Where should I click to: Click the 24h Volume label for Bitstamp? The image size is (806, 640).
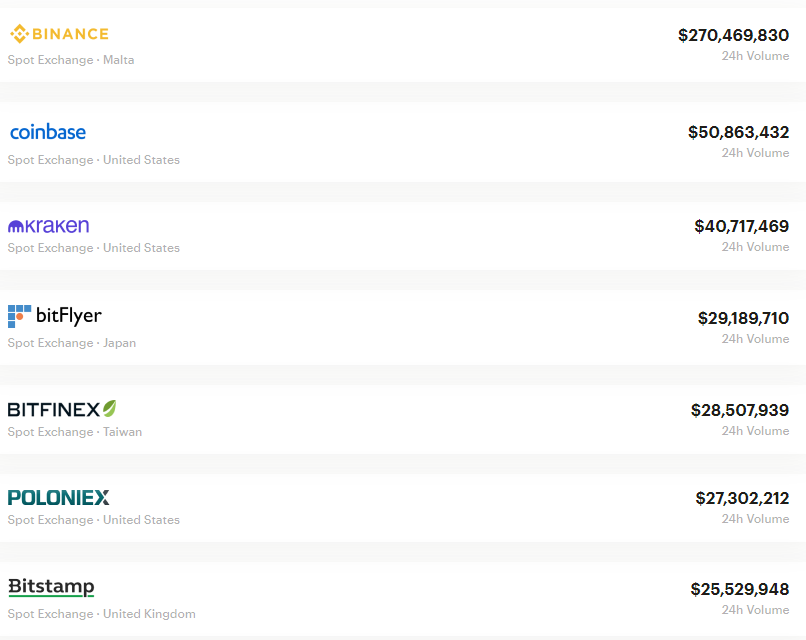755,610
